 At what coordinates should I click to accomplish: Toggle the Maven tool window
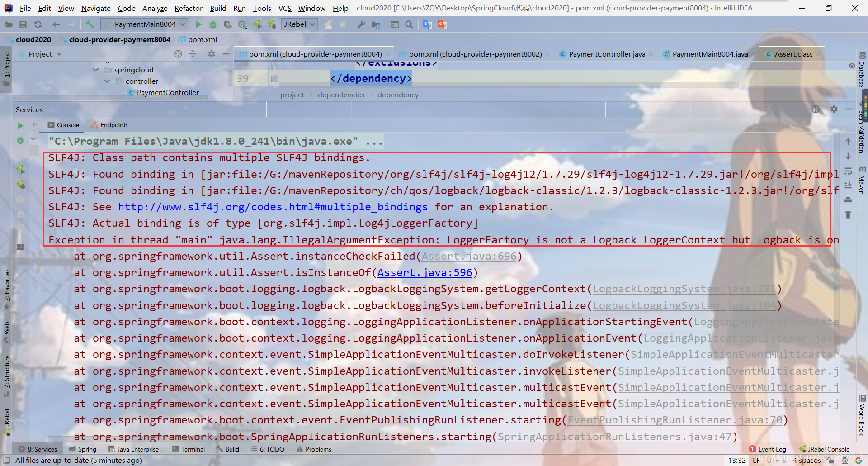[862, 180]
